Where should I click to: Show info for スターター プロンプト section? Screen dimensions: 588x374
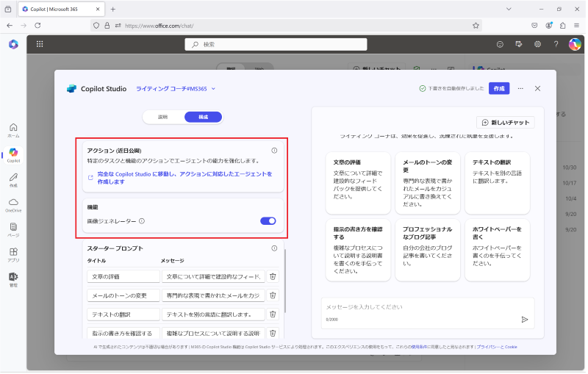275,249
